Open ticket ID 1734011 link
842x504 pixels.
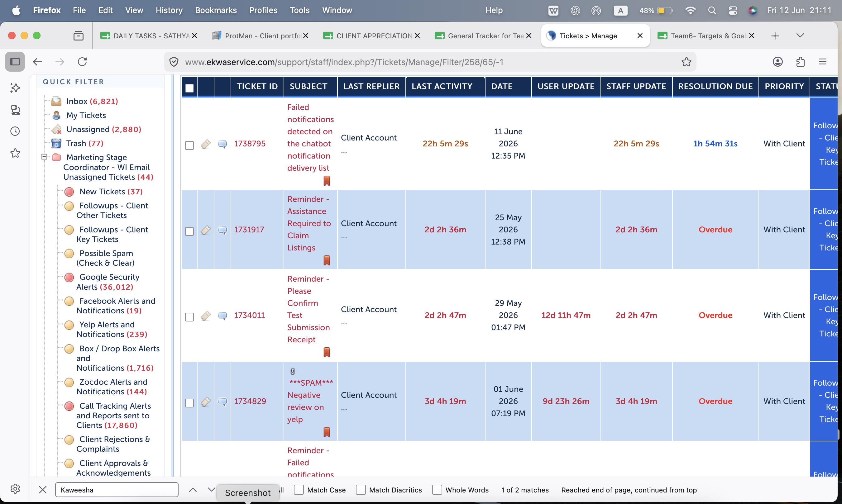pyautogui.click(x=249, y=315)
